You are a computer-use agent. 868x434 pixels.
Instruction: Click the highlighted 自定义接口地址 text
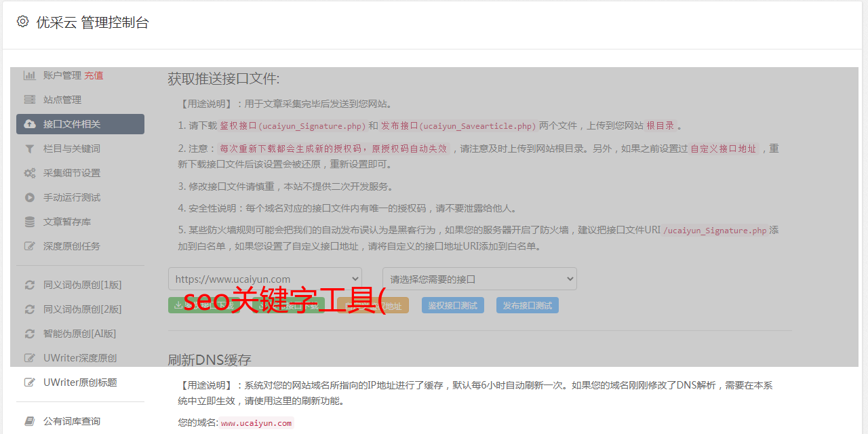click(x=724, y=149)
